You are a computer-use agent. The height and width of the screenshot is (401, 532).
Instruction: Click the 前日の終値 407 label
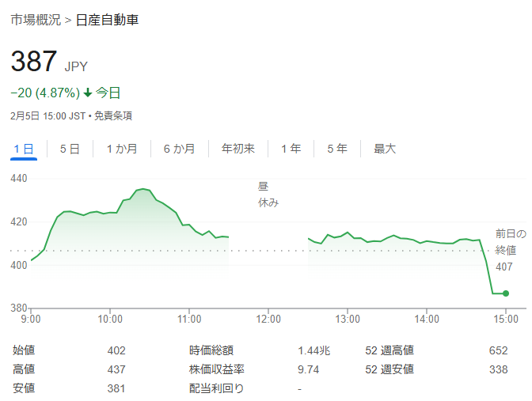point(511,250)
